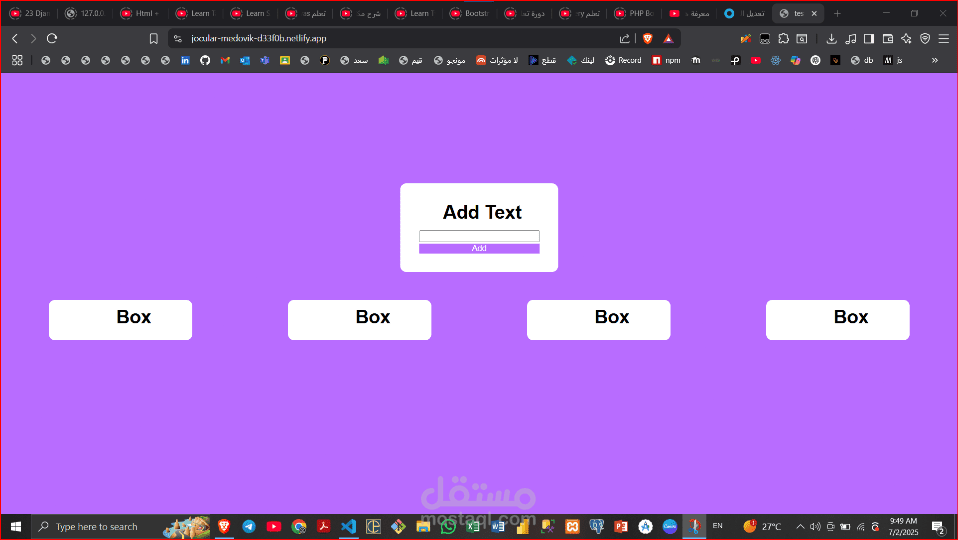Screen dimensions: 958x540
Task: Open the notification center icon
Action: click(938, 527)
